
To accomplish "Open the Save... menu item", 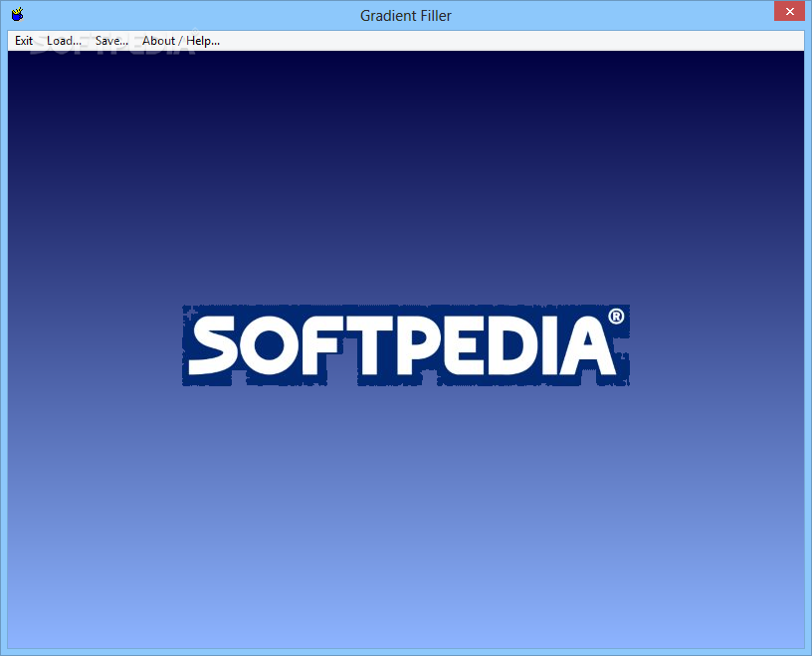I will pyautogui.click(x=111, y=41).
